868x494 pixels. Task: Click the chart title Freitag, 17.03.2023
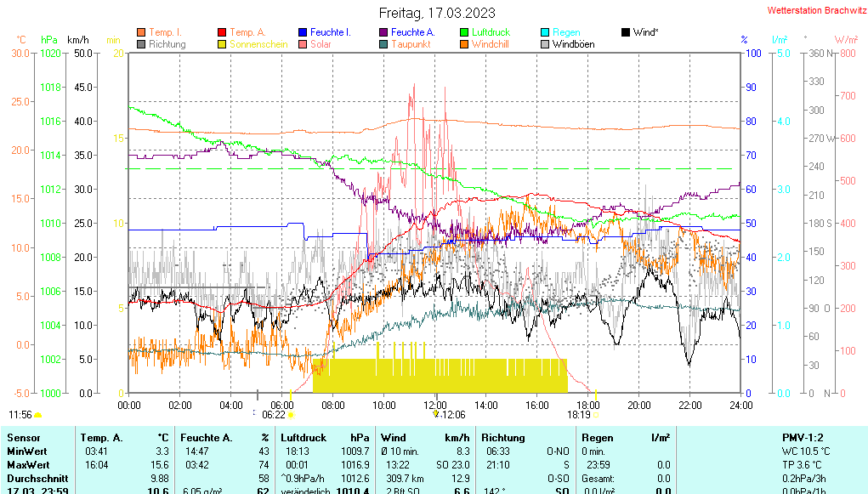click(x=436, y=13)
